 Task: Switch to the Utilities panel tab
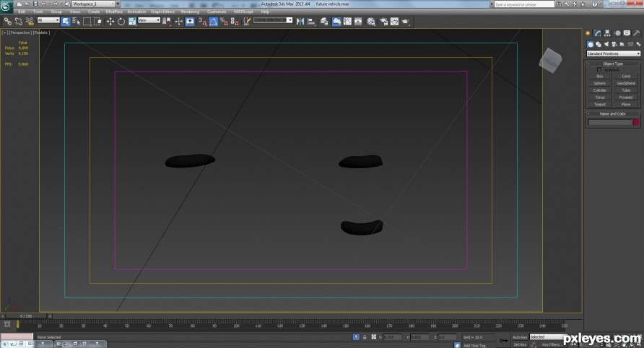[637, 33]
